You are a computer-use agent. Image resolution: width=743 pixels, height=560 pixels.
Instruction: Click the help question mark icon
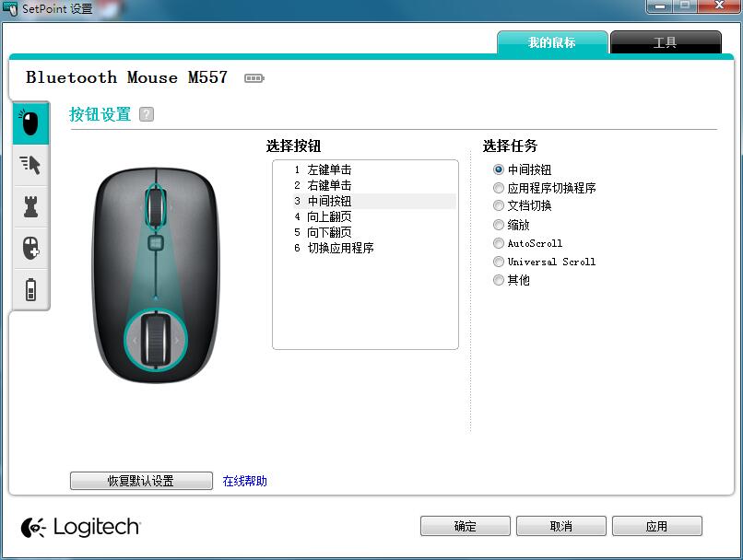[147, 114]
